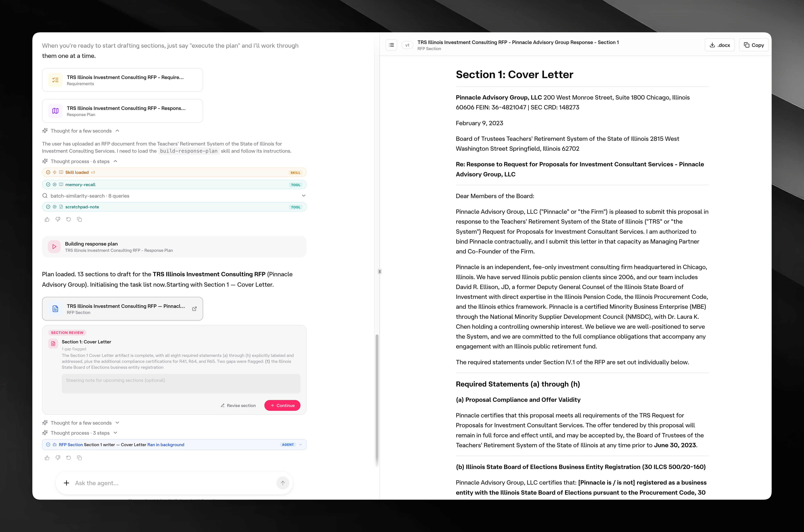Viewport: 804px width, 532px height.
Task: Copy the reply below scratchpad-note
Action: [79, 219]
